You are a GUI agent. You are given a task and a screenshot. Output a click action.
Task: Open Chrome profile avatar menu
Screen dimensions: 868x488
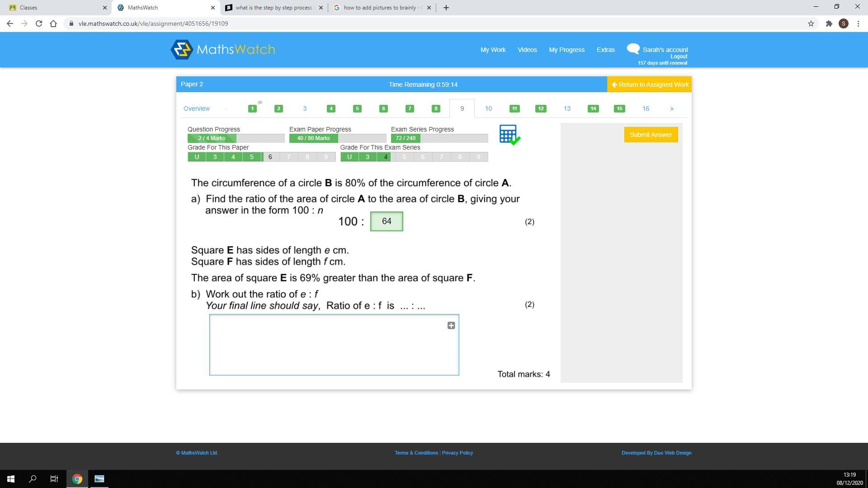coord(843,23)
